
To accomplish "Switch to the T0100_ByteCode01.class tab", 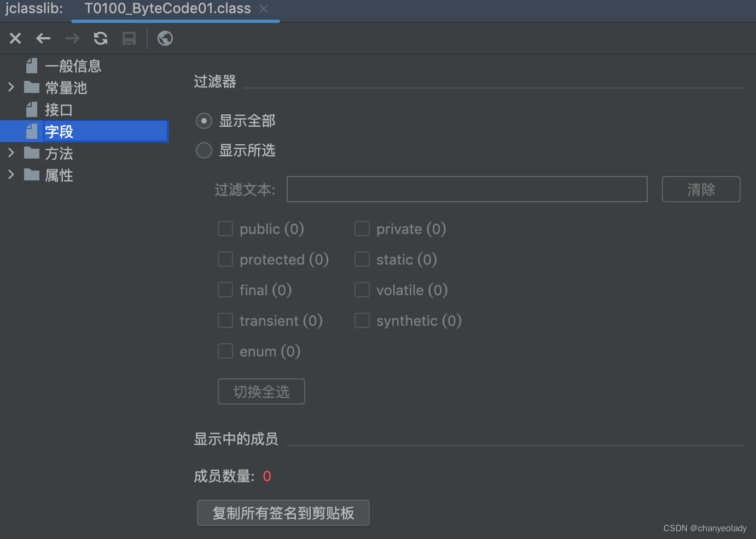I will (x=167, y=9).
